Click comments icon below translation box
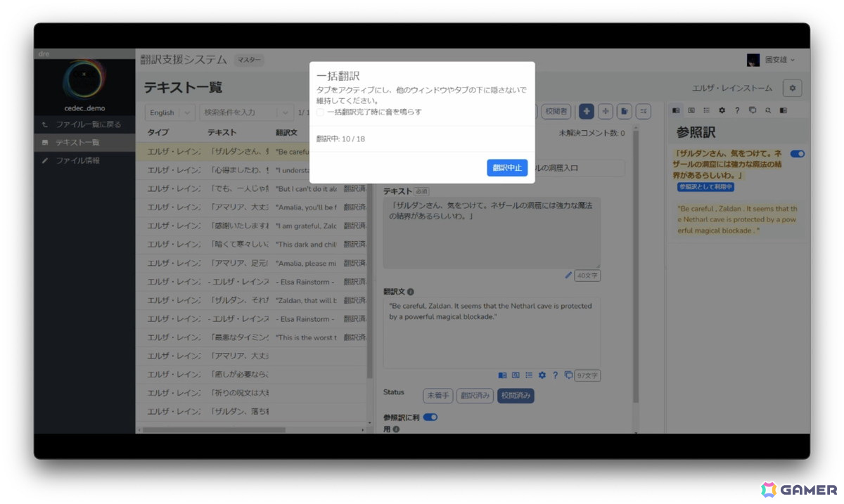The width and height of the screenshot is (844, 504). (x=568, y=375)
